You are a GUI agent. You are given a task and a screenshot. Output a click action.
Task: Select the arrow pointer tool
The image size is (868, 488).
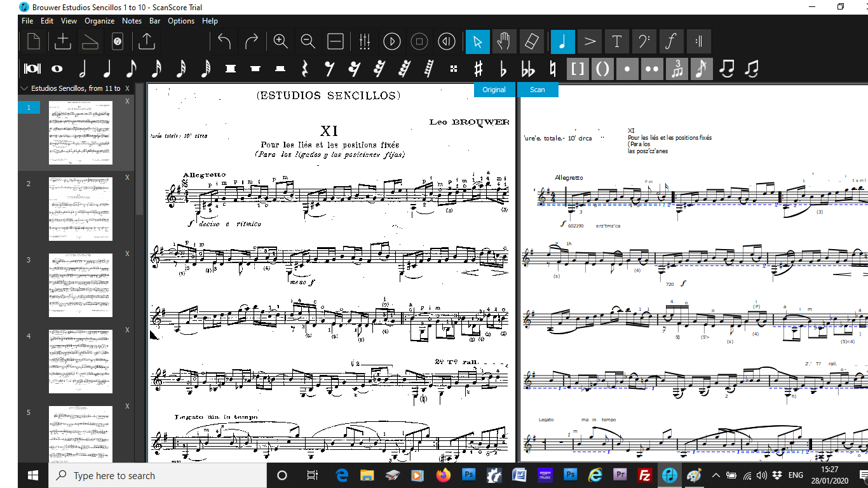(478, 42)
